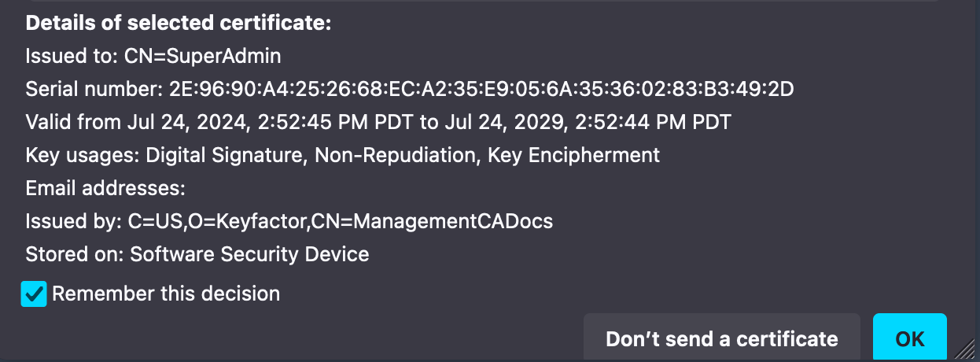Click the Issued to CN=SuperAdmin line

[x=153, y=56]
